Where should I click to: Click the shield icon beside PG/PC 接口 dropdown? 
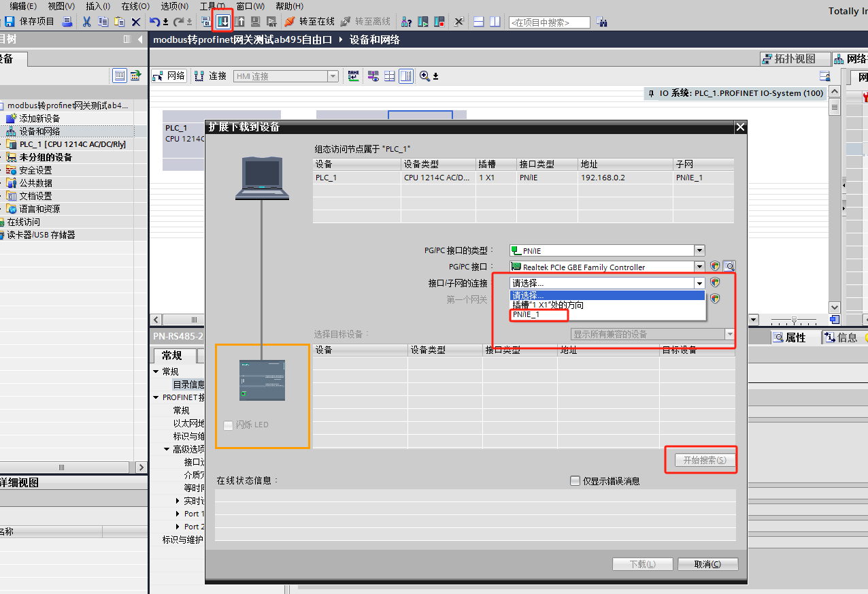pyautogui.click(x=715, y=267)
